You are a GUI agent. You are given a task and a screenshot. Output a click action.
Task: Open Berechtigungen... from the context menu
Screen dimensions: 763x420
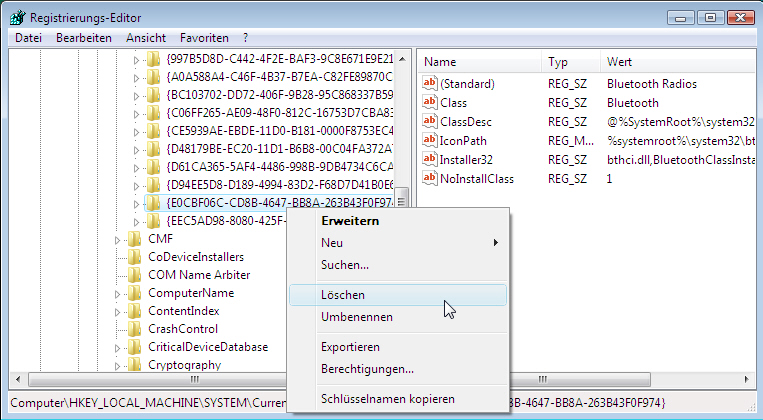[398, 369]
